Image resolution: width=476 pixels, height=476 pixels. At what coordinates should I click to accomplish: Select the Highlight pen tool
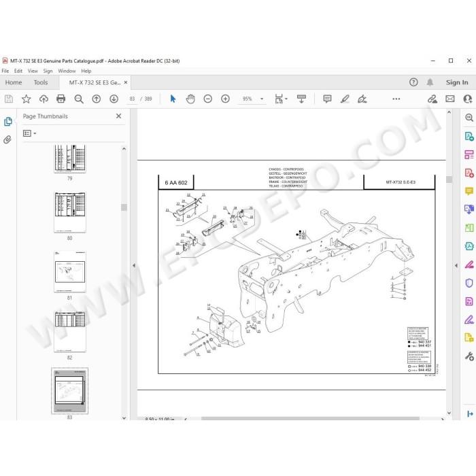pos(345,99)
